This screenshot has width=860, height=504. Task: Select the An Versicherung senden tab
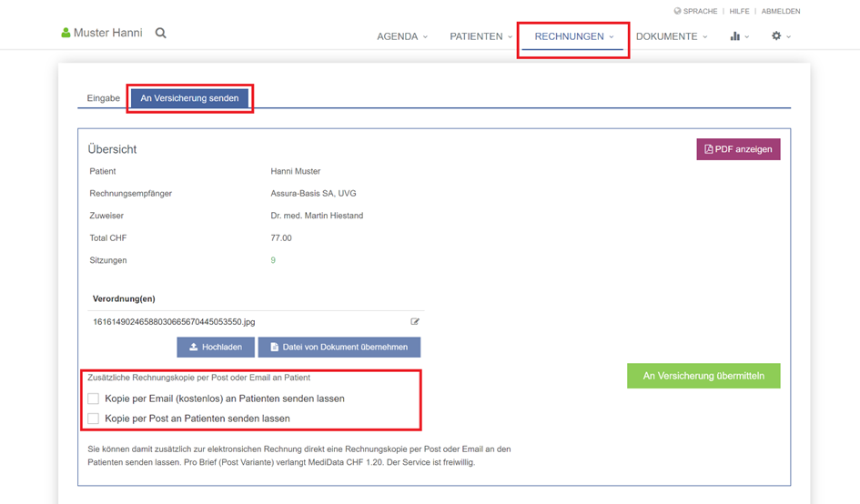click(x=189, y=98)
